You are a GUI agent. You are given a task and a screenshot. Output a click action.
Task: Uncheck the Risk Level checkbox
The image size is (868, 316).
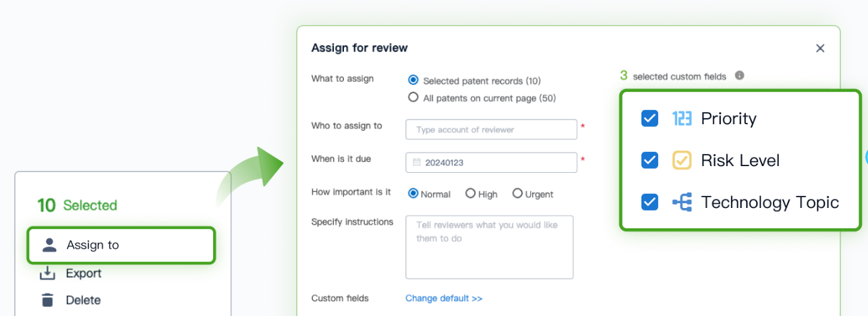click(x=649, y=161)
